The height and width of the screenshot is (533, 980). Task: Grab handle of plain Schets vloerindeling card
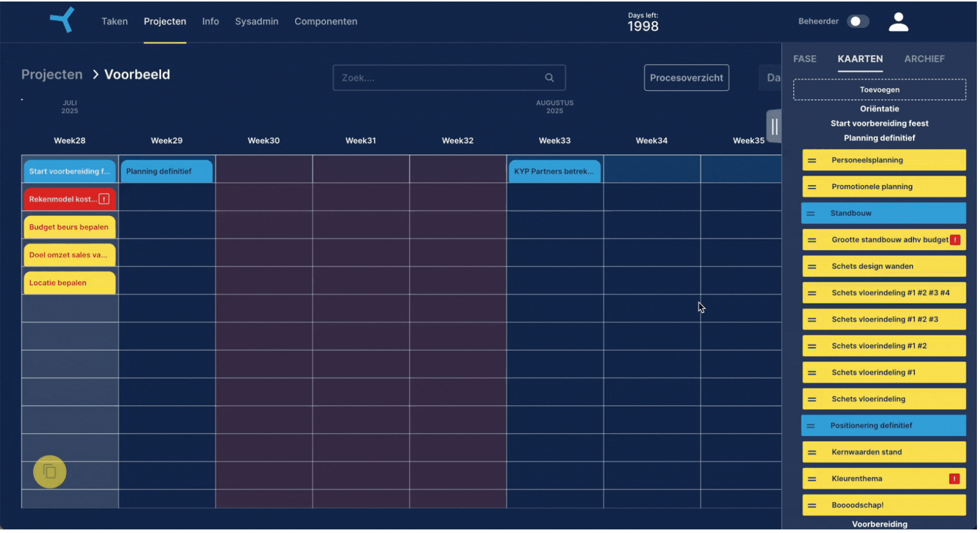pos(812,399)
